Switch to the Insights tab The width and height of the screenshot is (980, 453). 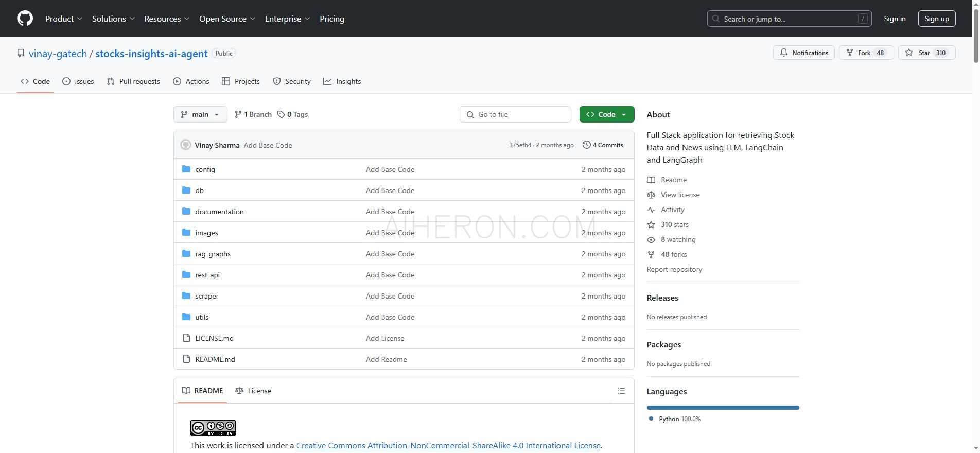pos(342,81)
